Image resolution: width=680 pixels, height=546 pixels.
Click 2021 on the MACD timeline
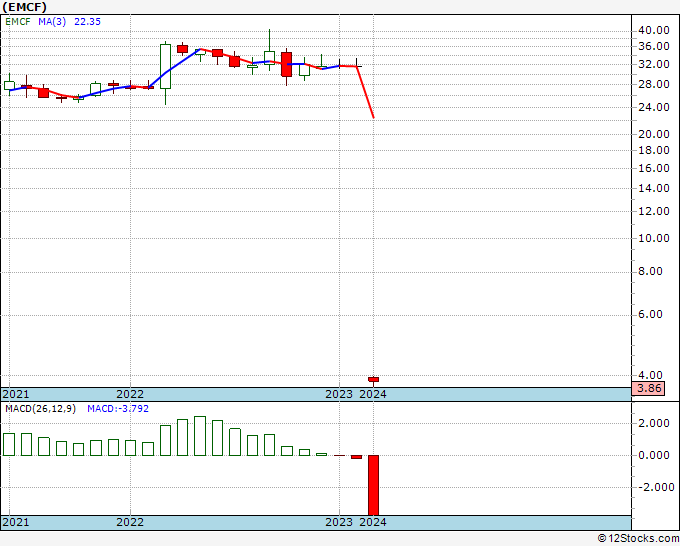pos(16,522)
